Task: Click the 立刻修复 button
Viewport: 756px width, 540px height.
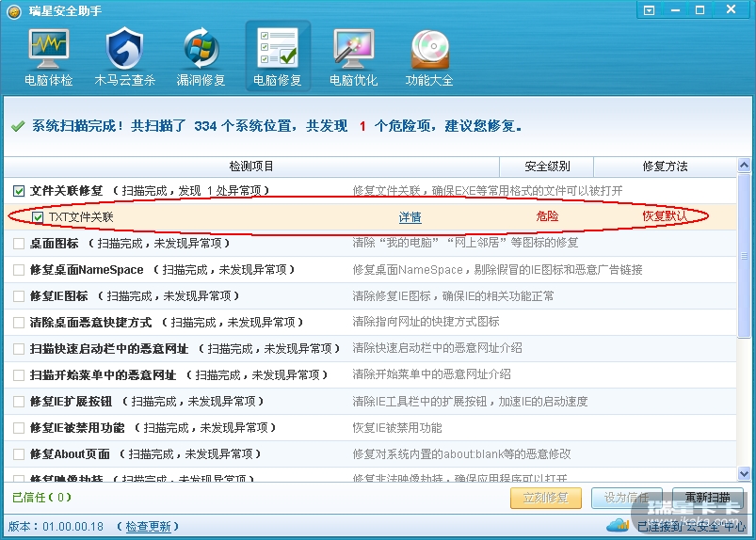Action: 546,498
